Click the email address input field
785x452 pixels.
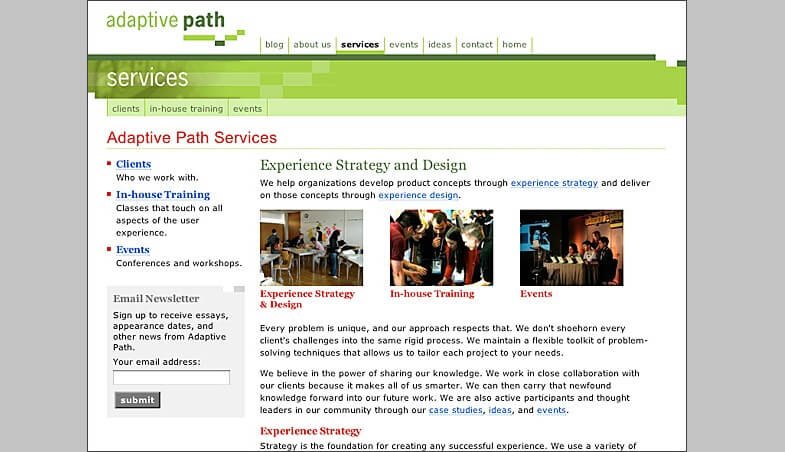coord(171,377)
